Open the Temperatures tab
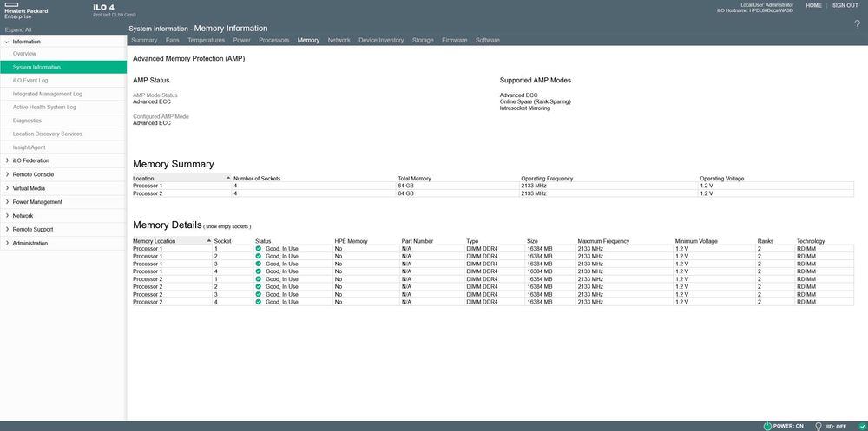 206,41
